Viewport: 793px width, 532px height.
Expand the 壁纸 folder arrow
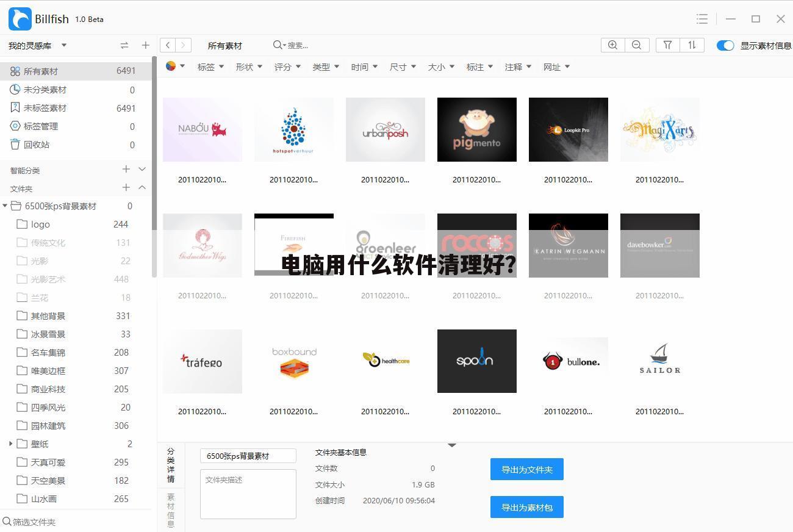(11, 444)
